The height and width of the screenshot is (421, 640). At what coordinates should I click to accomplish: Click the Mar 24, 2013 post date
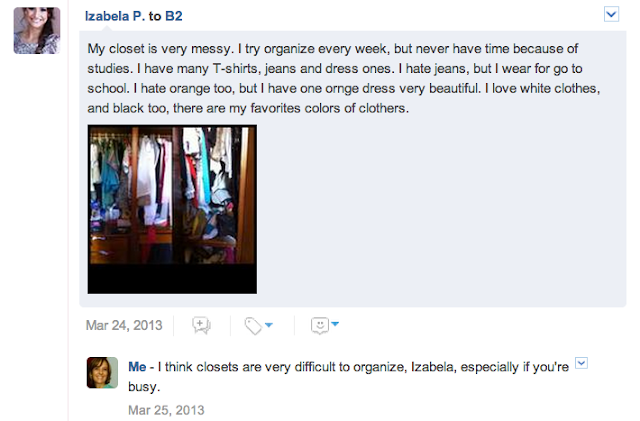[124, 325]
